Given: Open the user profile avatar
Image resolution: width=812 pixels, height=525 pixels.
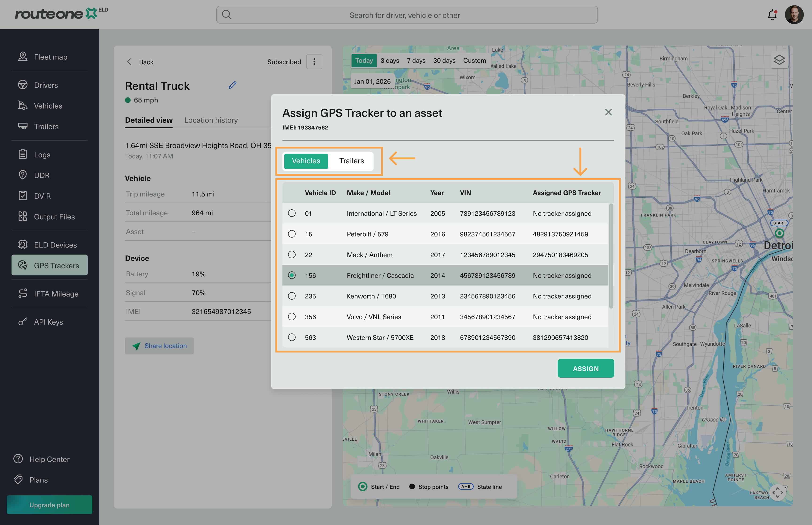Looking at the screenshot, I should (x=794, y=15).
